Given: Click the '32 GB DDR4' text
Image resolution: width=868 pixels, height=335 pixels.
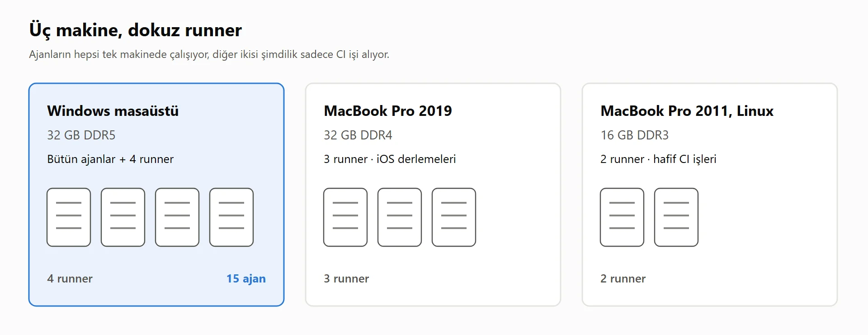Looking at the screenshot, I should point(358,135).
